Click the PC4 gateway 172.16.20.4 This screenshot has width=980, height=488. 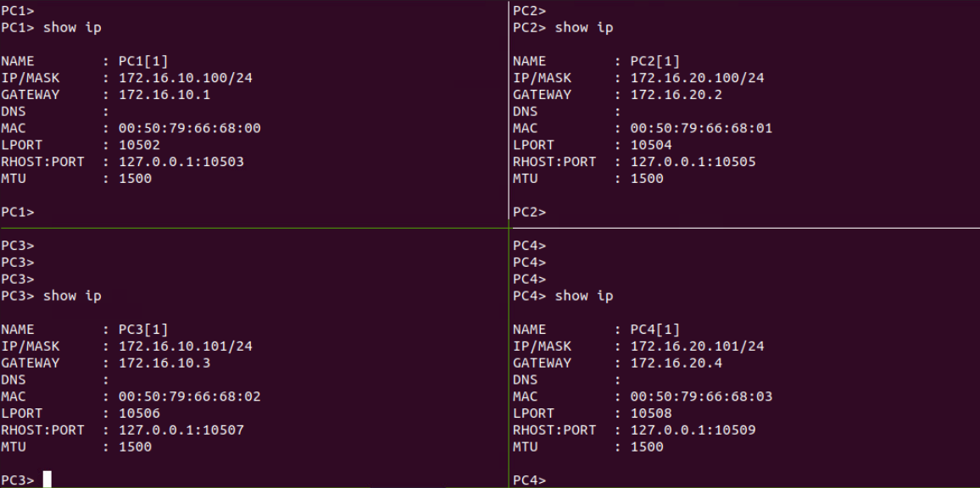click(x=677, y=363)
